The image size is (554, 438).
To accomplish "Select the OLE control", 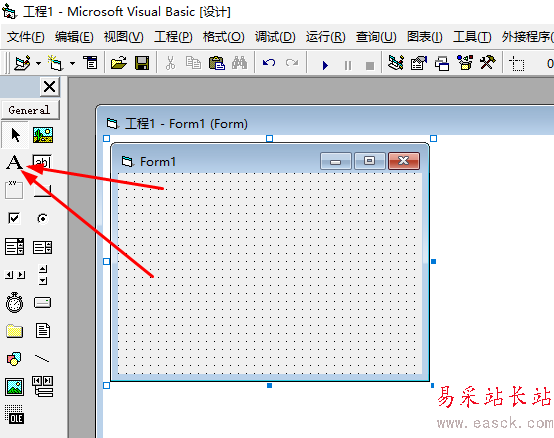I will [x=14, y=415].
